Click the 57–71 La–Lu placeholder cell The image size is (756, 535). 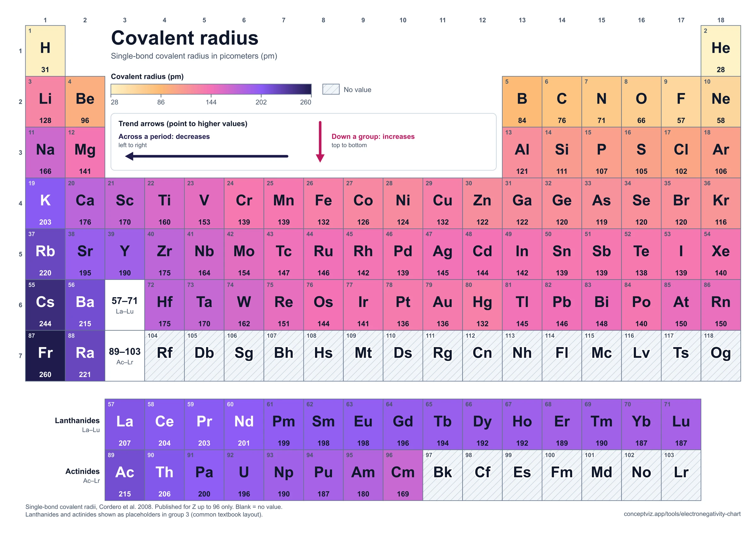tap(125, 305)
